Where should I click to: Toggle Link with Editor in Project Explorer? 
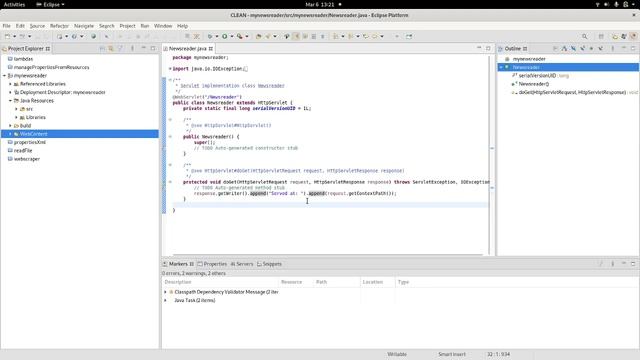coord(111,48)
